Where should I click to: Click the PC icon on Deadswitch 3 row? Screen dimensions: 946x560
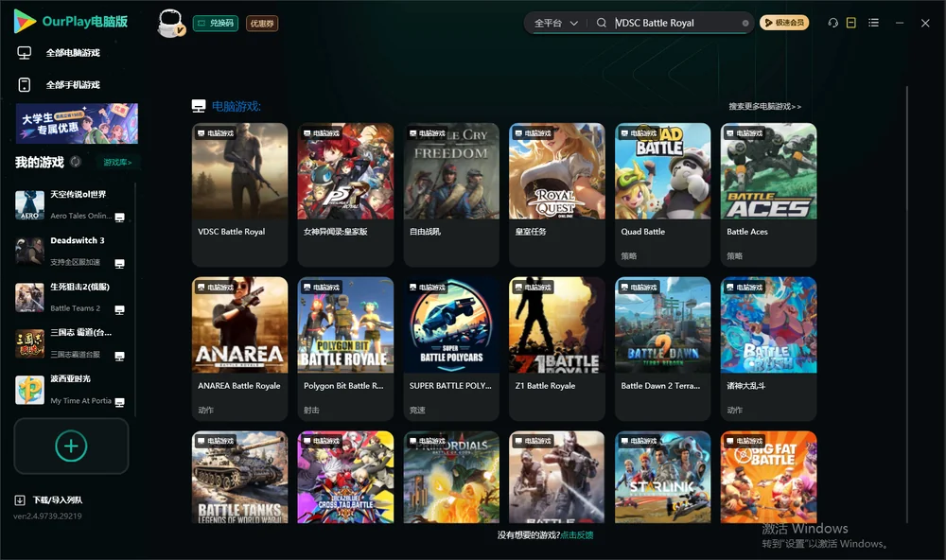[119, 264]
